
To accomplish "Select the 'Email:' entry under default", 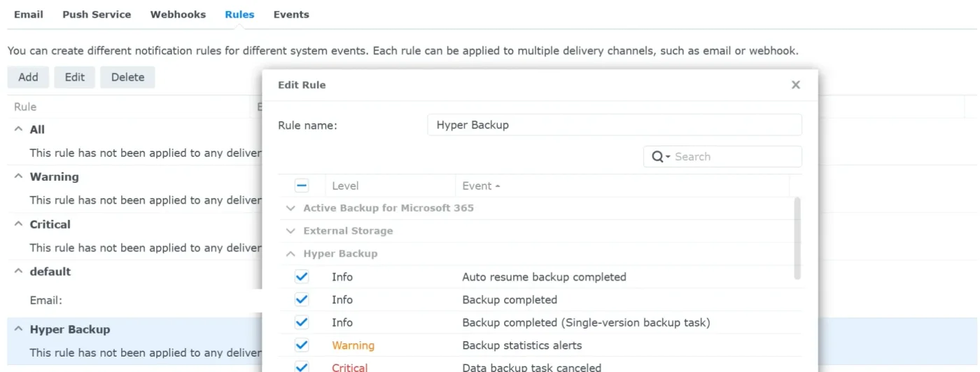I will click(x=46, y=300).
